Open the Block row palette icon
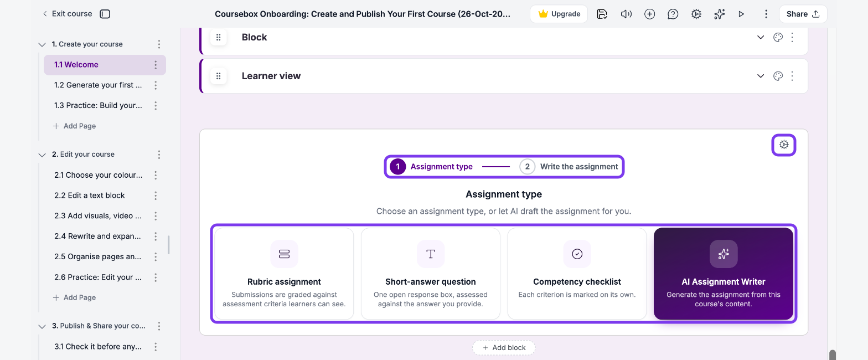The width and height of the screenshot is (868, 360). (x=778, y=37)
